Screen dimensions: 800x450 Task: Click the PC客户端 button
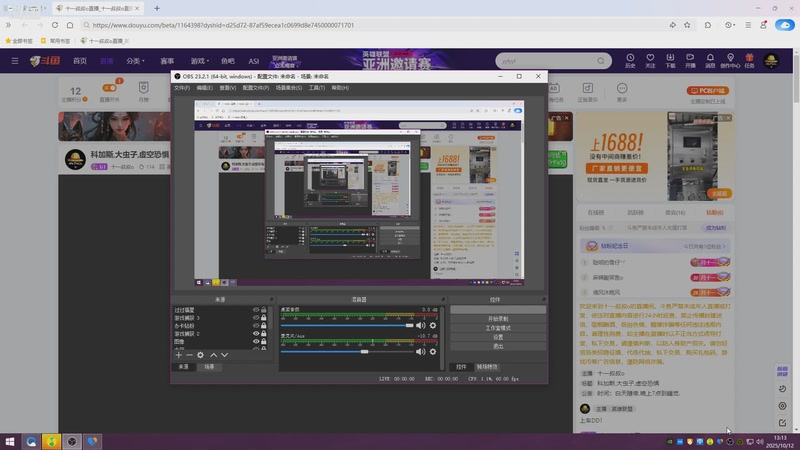pyautogui.click(x=708, y=90)
